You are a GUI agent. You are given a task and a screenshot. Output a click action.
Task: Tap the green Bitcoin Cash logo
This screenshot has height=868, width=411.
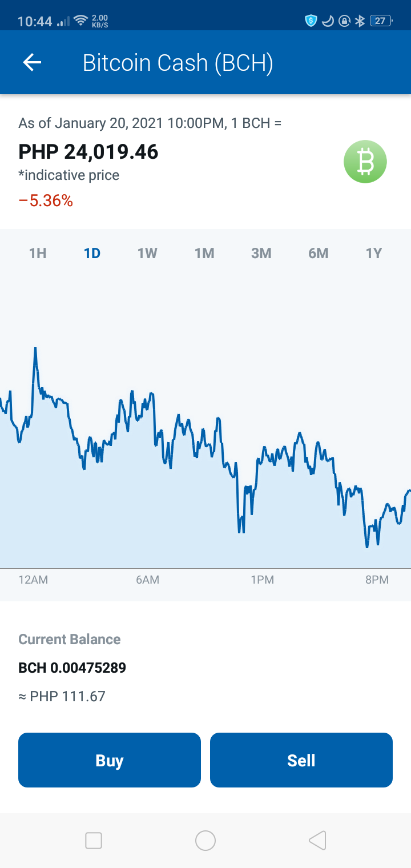365,162
